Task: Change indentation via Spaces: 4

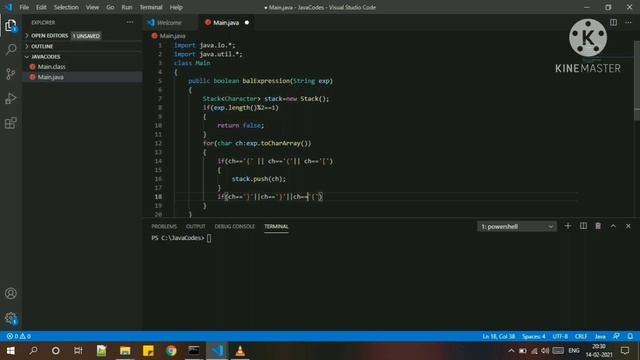Action: point(533,336)
